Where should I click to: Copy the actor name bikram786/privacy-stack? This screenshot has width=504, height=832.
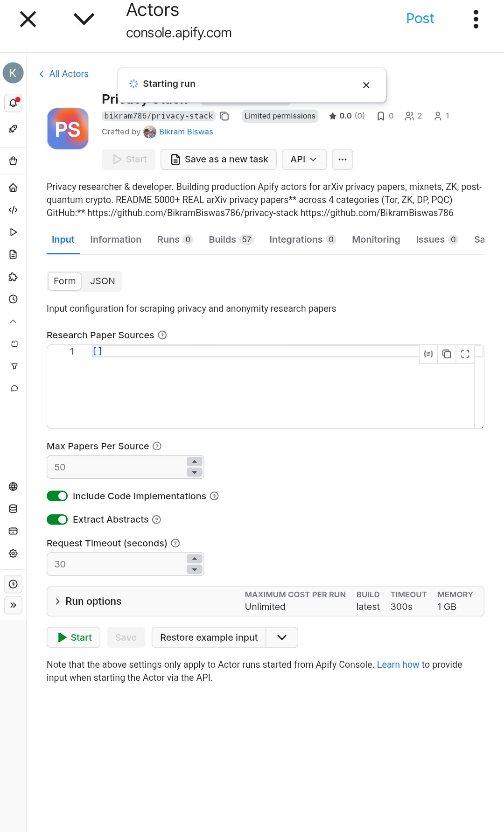pyautogui.click(x=224, y=116)
